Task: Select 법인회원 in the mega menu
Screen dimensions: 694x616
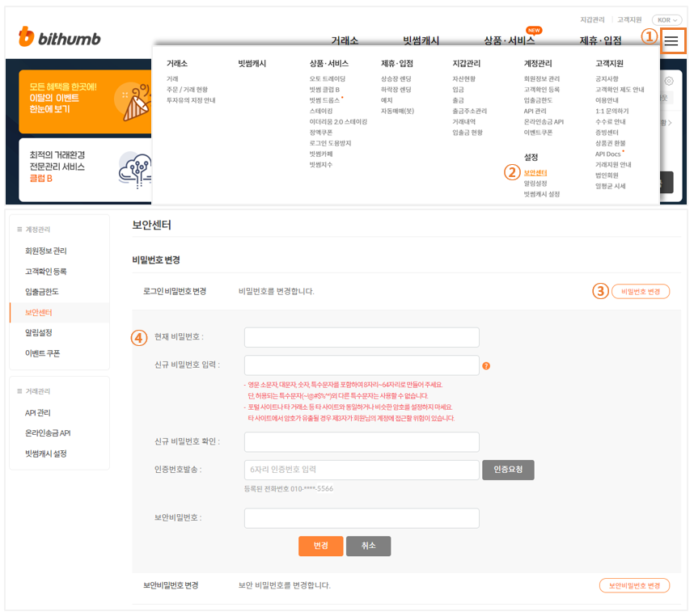Action: (x=607, y=175)
